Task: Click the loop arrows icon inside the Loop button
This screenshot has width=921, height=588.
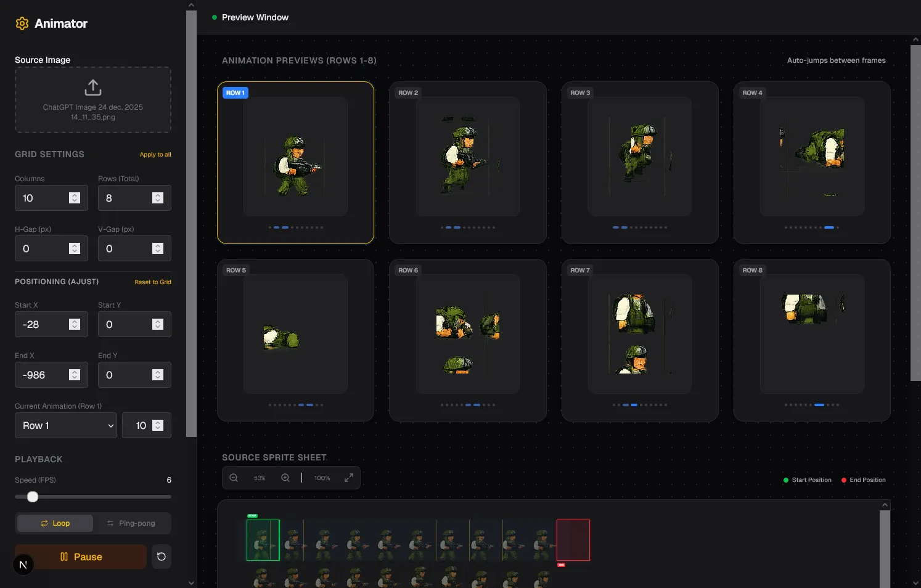Action: click(x=43, y=523)
